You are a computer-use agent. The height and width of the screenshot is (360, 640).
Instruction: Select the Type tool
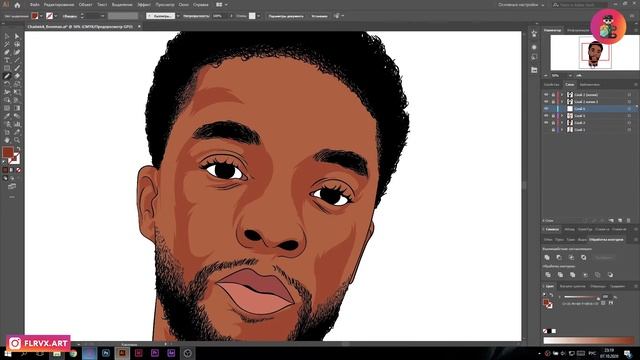click(x=7, y=60)
